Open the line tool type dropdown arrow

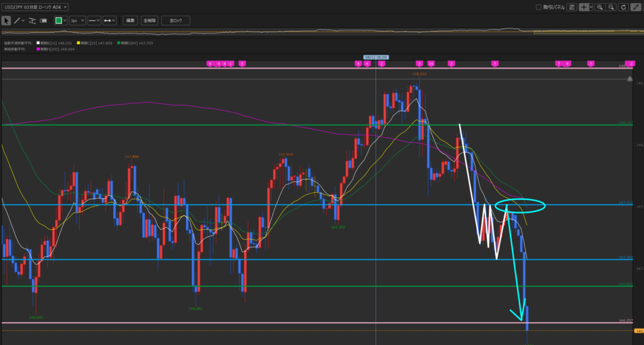click(x=23, y=20)
